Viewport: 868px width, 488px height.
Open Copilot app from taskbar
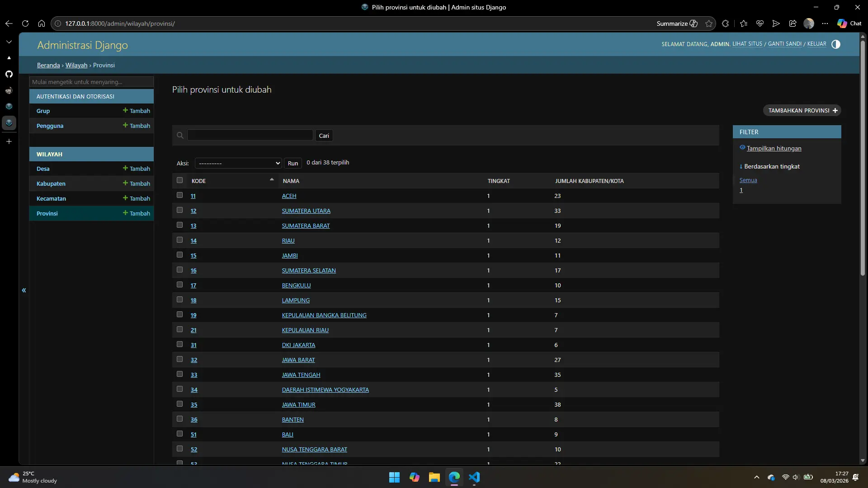[415, 477]
